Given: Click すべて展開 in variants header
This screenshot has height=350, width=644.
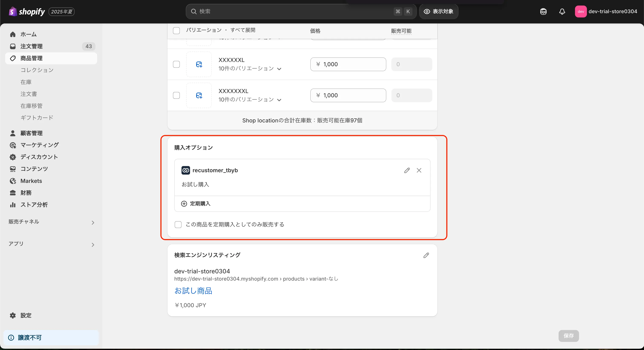Looking at the screenshot, I should [243, 30].
